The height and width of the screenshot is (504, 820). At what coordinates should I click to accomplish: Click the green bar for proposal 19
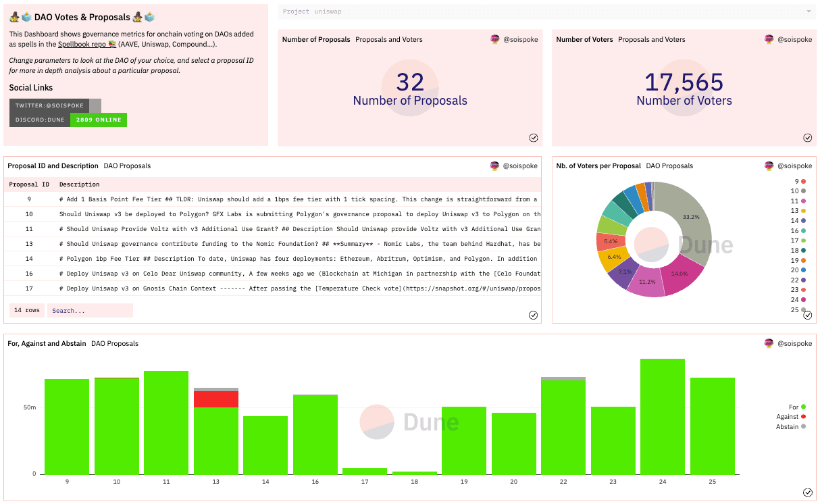464,440
